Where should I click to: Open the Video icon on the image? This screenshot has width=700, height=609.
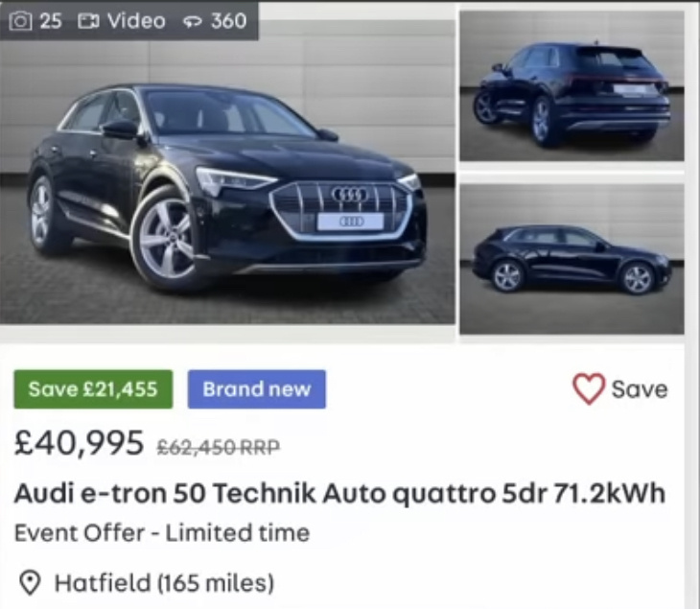tap(88, 21)
